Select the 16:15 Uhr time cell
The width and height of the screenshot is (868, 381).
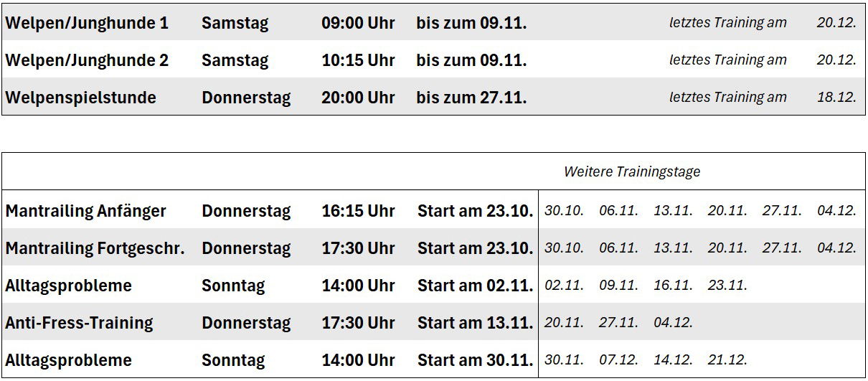click(x=358, y=212)
